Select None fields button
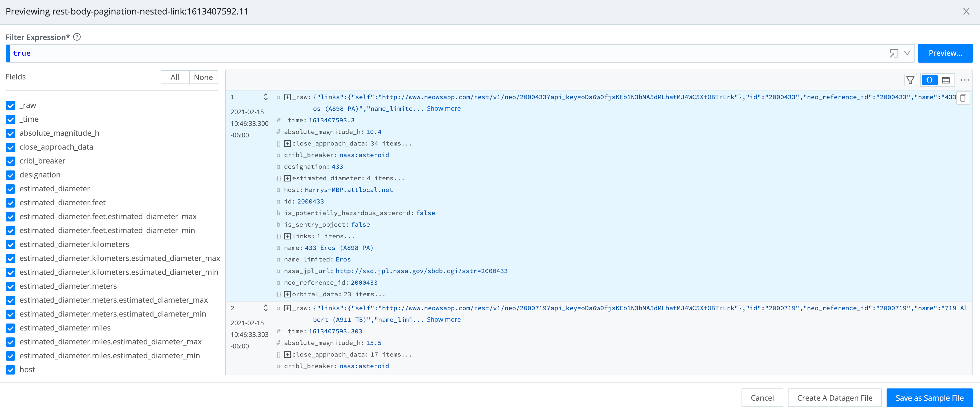 pos(203,77)
